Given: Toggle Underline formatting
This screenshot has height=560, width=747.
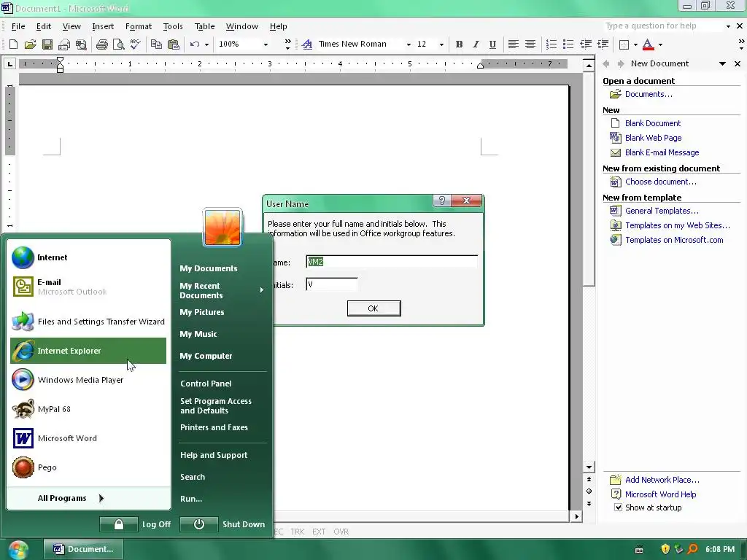Looking at the screenshot, I should click(x=492, y=44).
